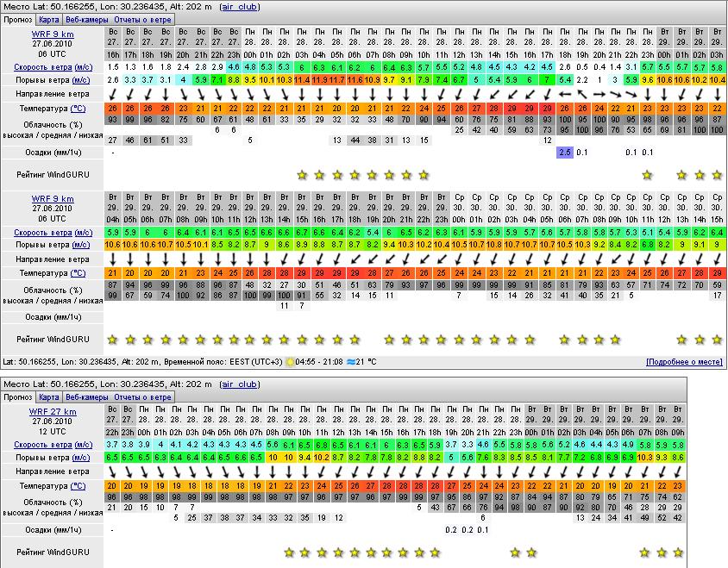
Task: Open the Веб-камеры tab in upper widget
Action: 85,19
